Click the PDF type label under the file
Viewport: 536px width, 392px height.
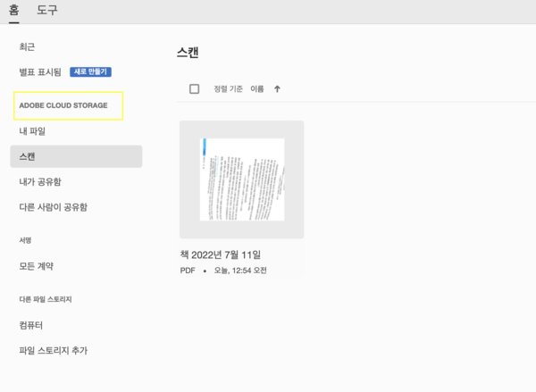click(188, 270)
